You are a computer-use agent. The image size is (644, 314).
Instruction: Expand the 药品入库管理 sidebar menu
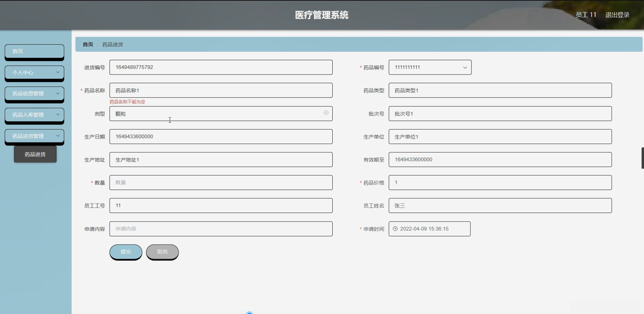click(34, 115)
